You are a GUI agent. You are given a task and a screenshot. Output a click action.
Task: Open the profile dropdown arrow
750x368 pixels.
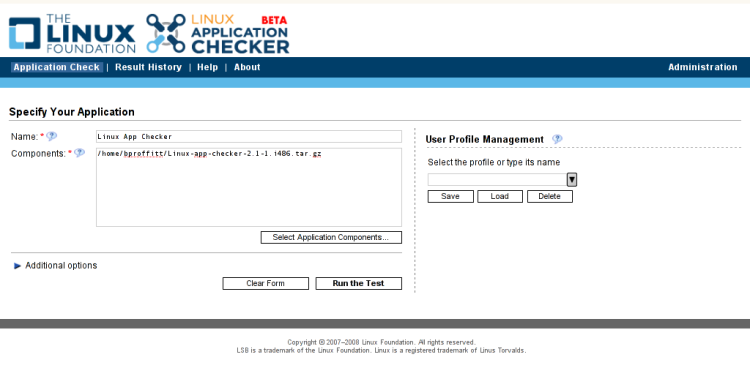(572, 180)
